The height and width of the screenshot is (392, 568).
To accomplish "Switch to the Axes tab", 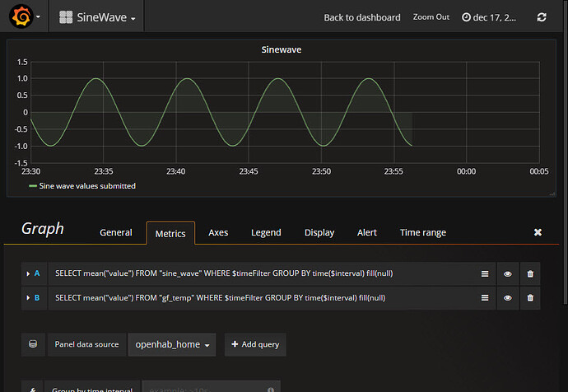I will 218,233.
